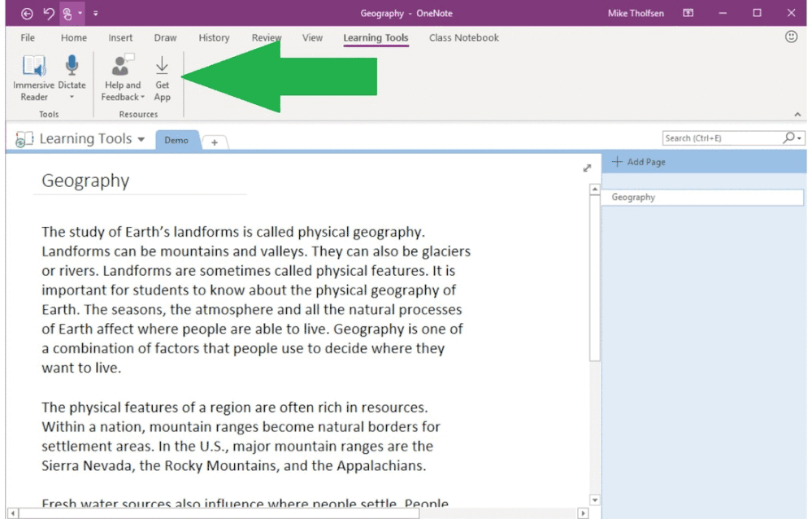Expand the Dictate dropdown arrow
The height and width of the screenshot is (519, 812).
(x=72, y=97)
